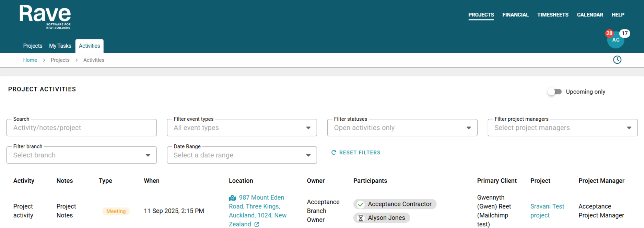Toggle the Upcoming only switch
Screen dimensions: 644x228
point(554,92)
